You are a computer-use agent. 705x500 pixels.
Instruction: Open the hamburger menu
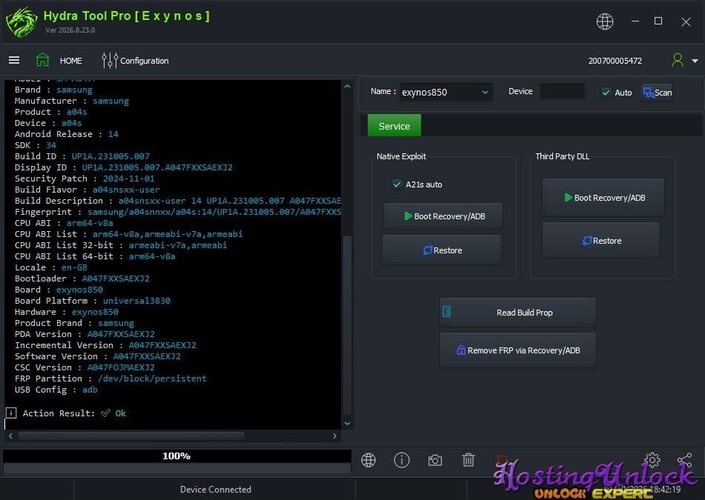tap(14, 60)
